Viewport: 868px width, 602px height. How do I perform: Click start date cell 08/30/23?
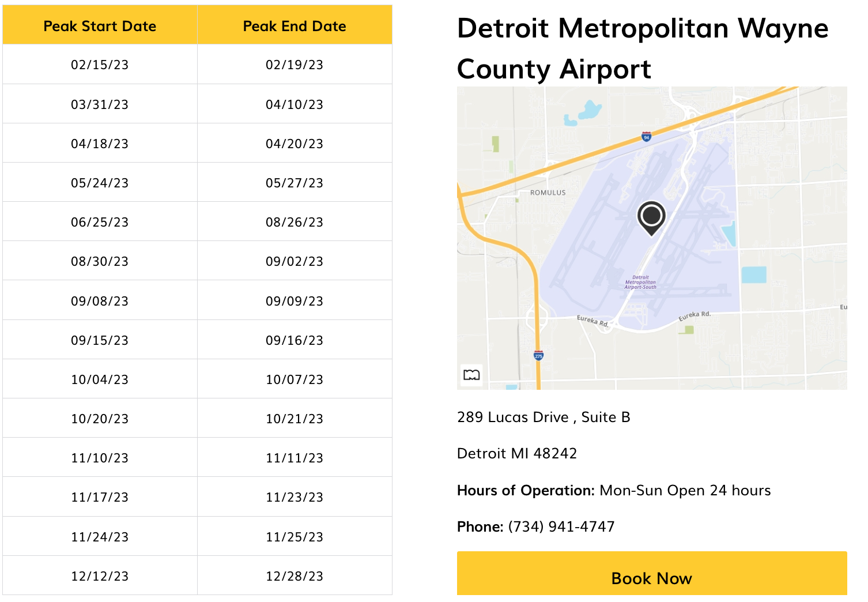point(100,261)
